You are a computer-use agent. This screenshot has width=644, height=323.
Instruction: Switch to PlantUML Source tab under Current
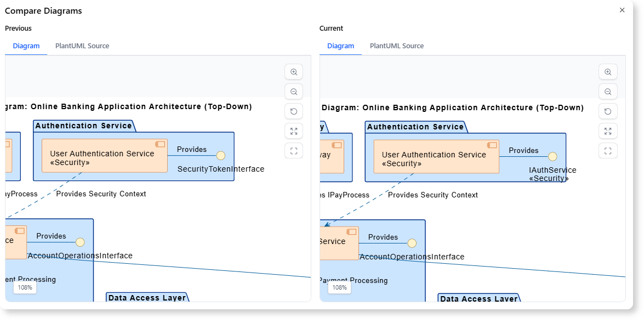397,46
